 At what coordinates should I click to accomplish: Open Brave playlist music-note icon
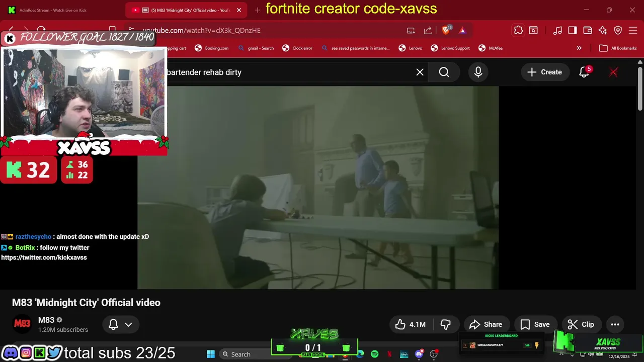coord(557,30)
